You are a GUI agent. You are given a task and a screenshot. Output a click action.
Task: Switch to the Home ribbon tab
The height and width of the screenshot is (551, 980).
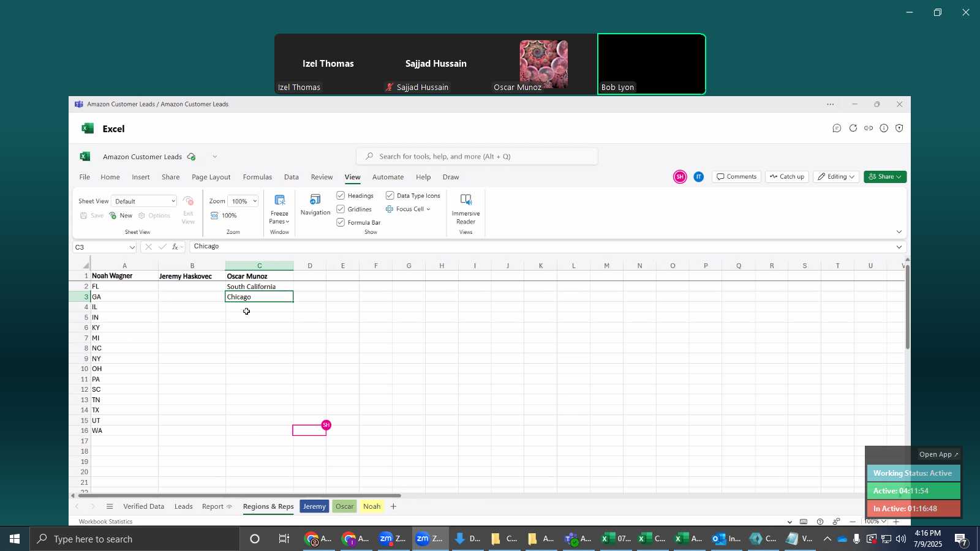[x=110, y=177]
